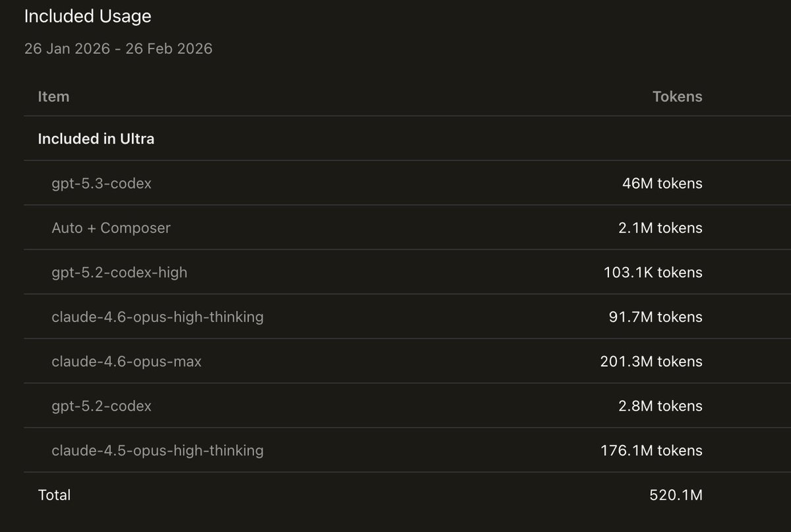
Task: Select the Included in Ultra row
Action: pyautogui.click(x=395, y=138)
